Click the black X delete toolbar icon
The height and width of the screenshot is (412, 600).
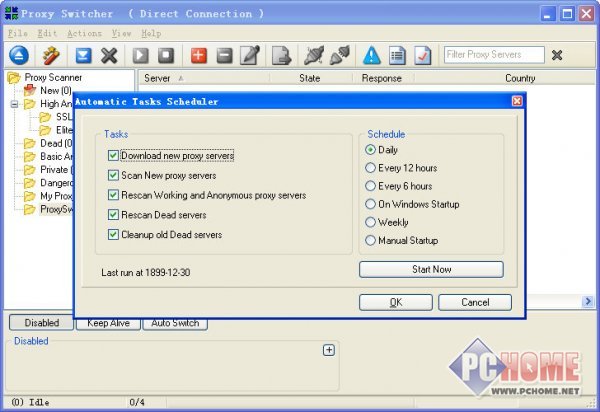109,55
